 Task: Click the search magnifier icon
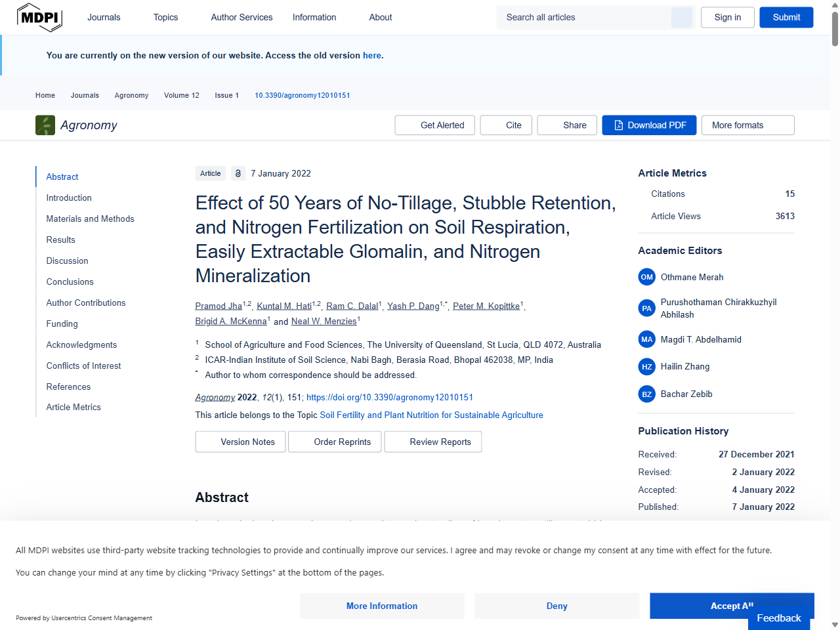[x=681, y=17]
